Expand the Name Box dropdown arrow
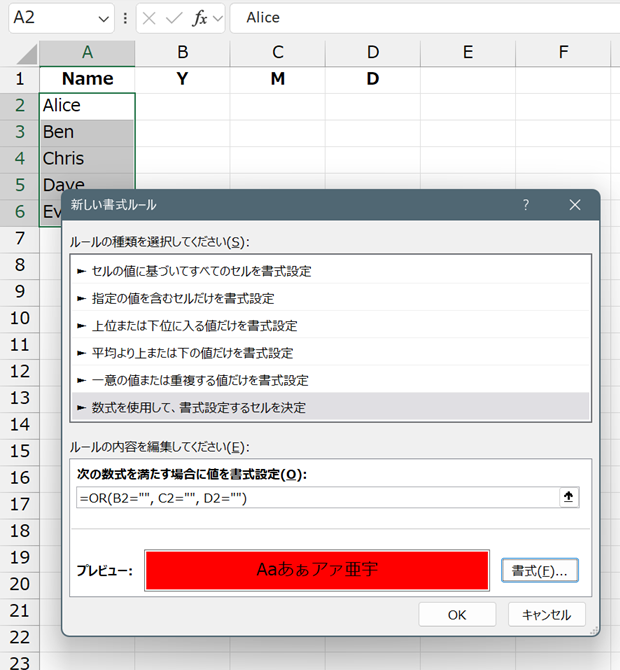The width and height of the screenshot is (620, 670). click(105, 18)
